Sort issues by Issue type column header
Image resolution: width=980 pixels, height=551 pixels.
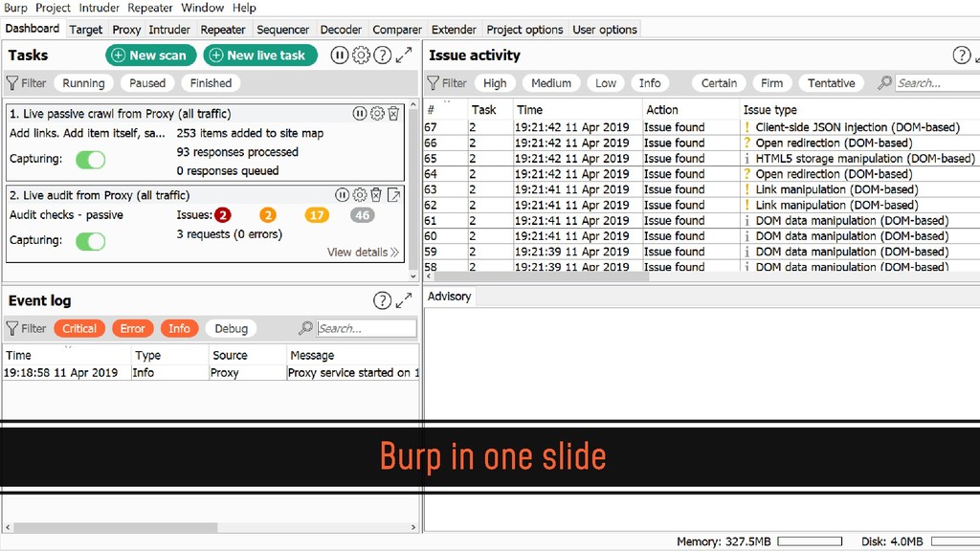859,110
